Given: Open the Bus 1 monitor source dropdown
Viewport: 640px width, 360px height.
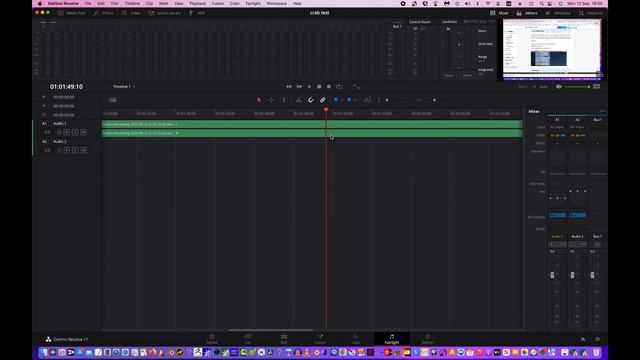Looking at the screenshot, I should point(525,87).
